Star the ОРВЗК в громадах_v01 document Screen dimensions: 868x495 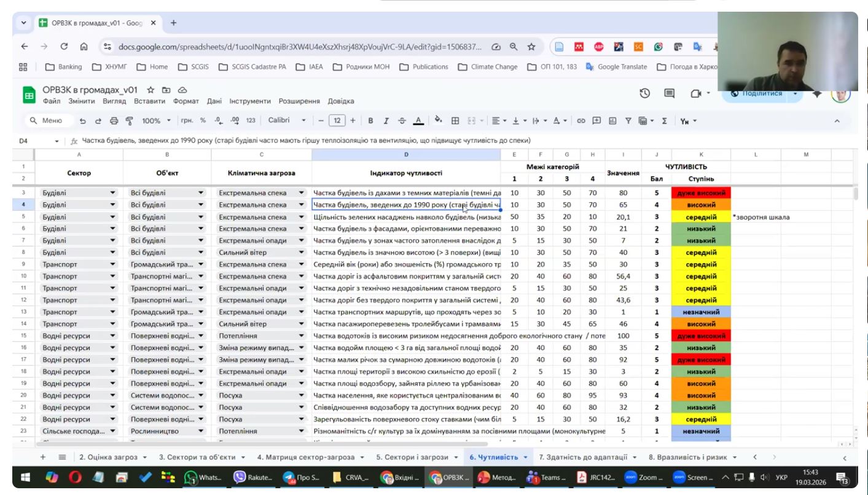click(151, 90)
